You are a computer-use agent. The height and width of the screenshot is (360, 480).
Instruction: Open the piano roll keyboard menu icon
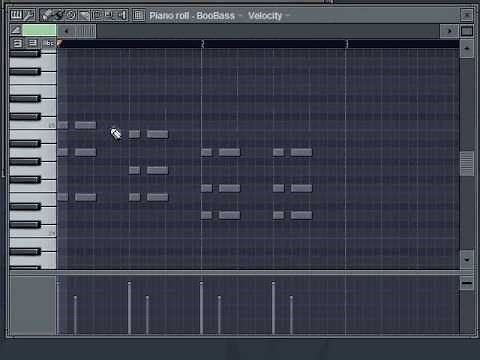[x=16, y=15]
